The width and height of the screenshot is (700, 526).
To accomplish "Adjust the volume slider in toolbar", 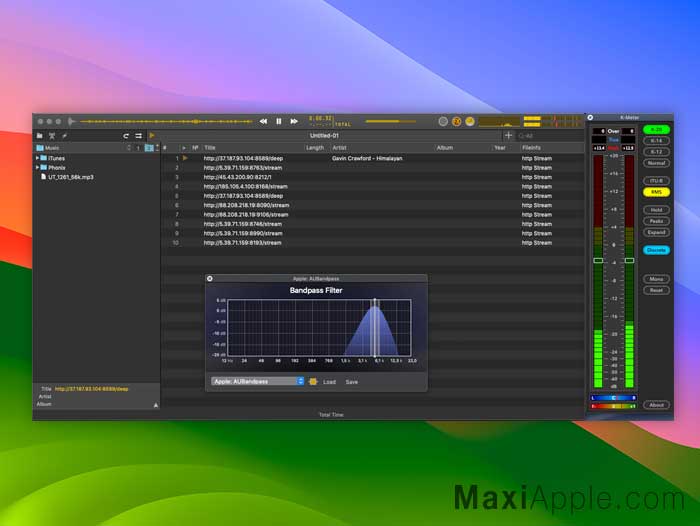I will pos(391,121).
